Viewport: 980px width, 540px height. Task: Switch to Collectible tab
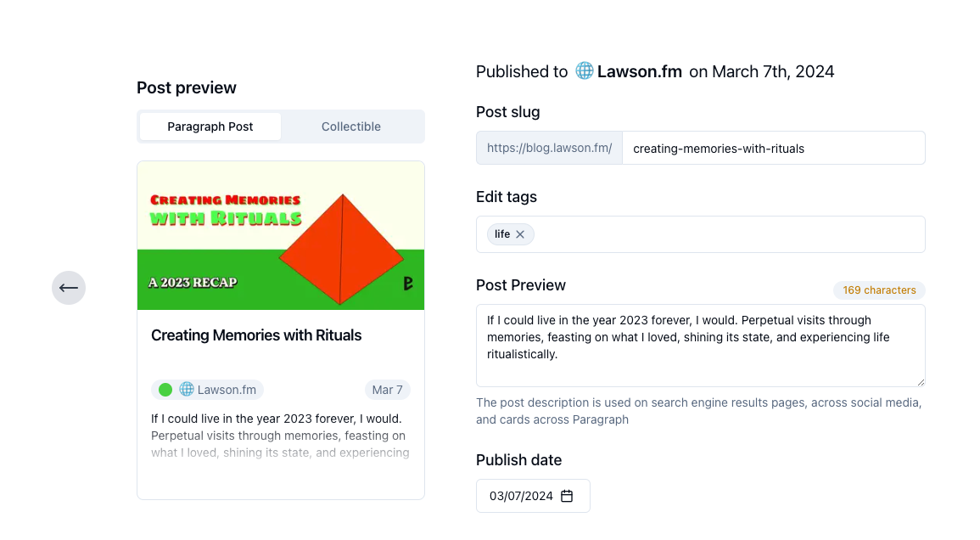351,127
